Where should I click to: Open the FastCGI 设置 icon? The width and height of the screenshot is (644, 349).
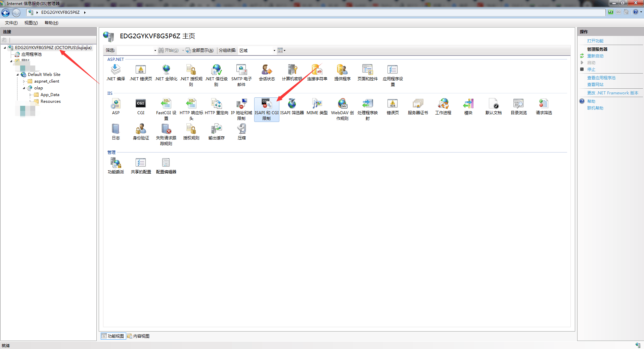[166, 104]
